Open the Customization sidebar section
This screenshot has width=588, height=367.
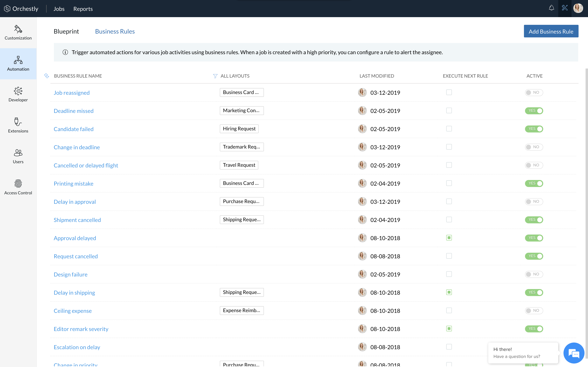coord(18,32)
